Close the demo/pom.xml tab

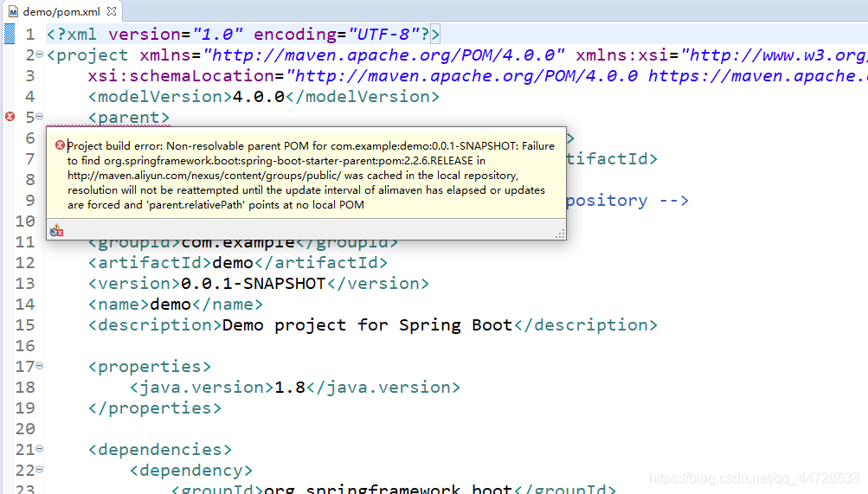(x=112, y=11)
